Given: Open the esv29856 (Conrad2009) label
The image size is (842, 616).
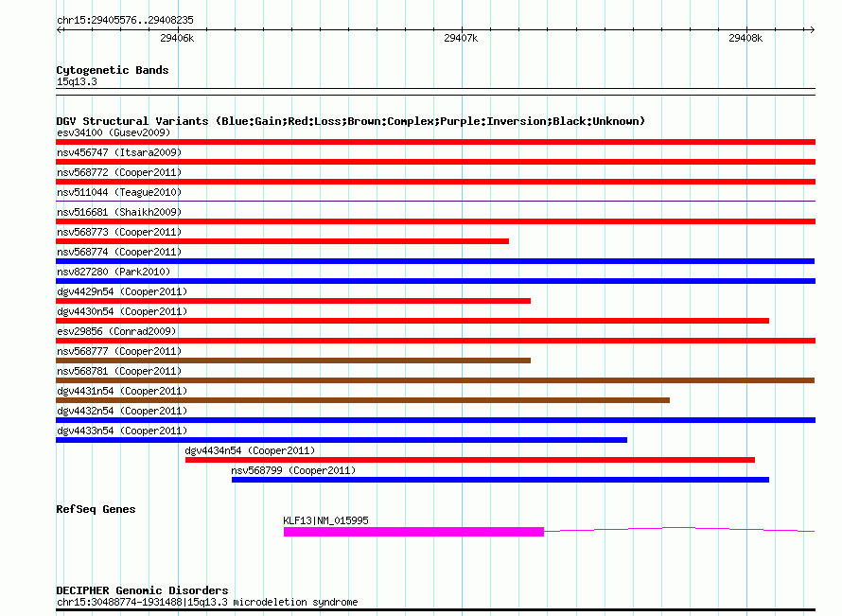Looking at the screenshot, I should (116, 331).
